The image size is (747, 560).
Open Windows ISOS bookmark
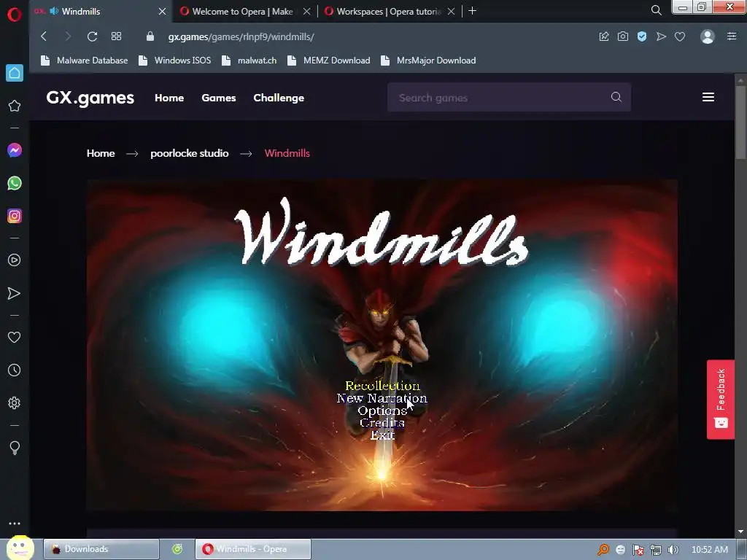pyautogui.click(x=175, y=61)
